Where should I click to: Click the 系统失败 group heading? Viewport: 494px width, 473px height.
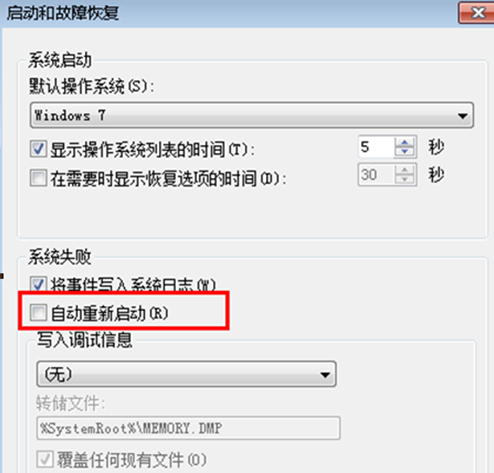click(60, 257)
